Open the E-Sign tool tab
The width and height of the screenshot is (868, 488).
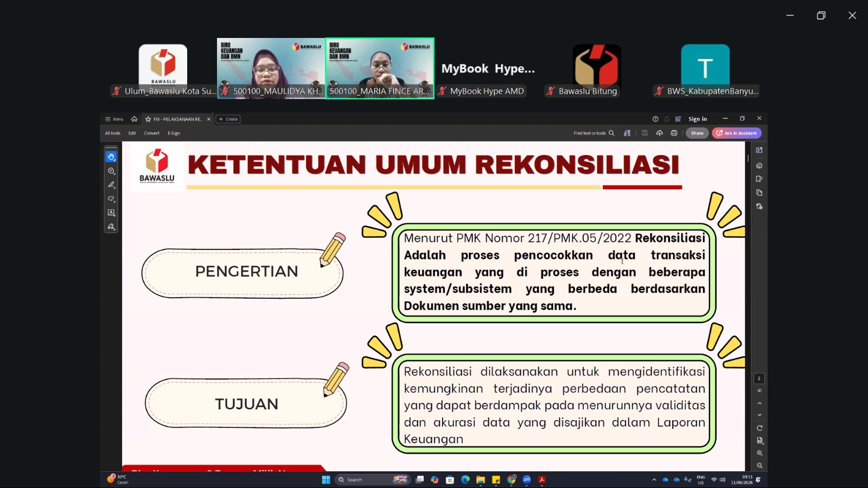click(x=174, y=133)
